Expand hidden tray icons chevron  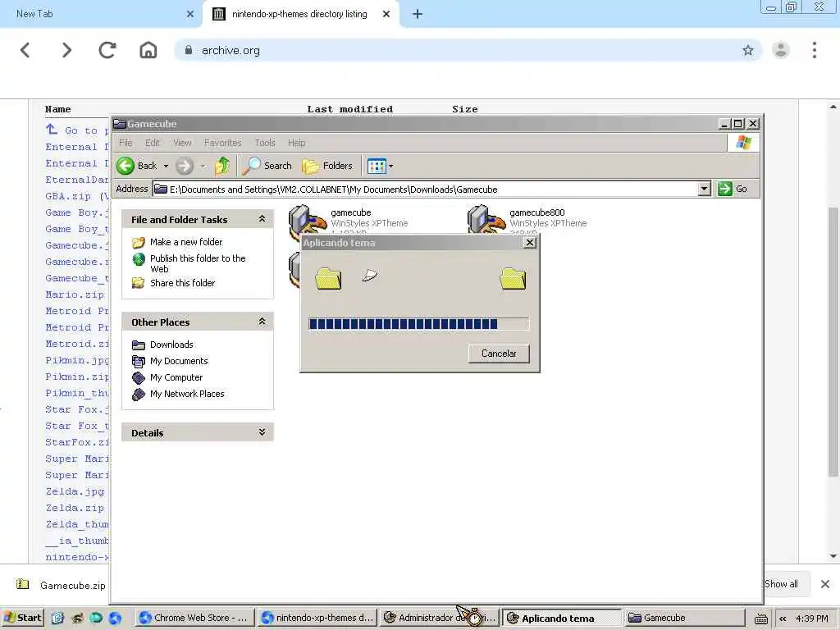pyautogui.click(x=783, y=619)
